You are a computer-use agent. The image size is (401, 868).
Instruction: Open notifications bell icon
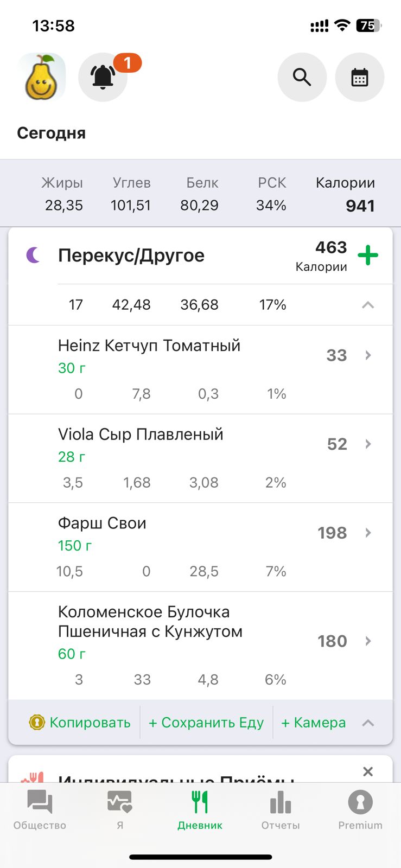point(103,77)
